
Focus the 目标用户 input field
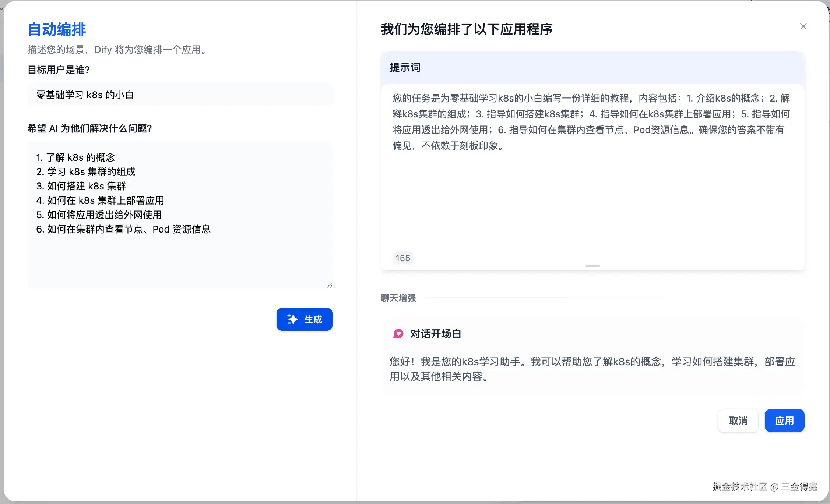(x=180, y=95)
